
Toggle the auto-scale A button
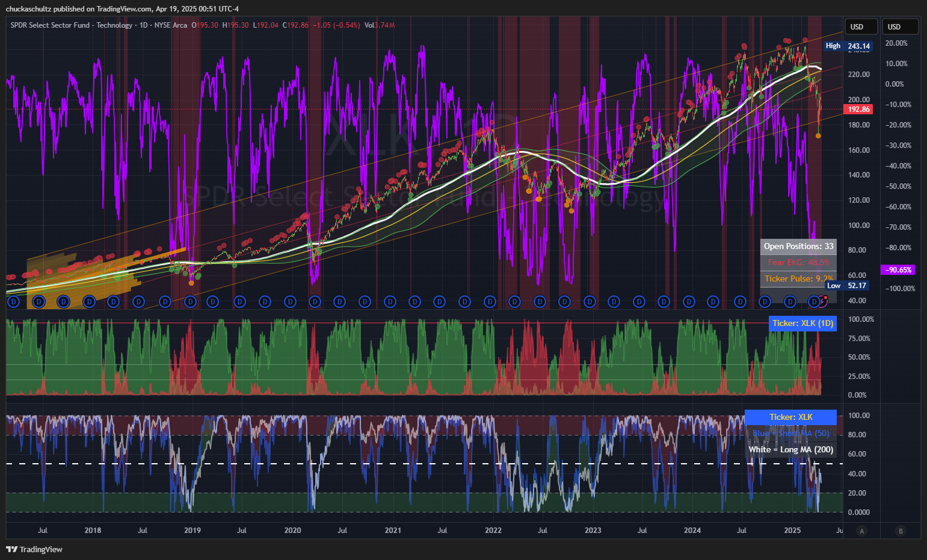862,531
